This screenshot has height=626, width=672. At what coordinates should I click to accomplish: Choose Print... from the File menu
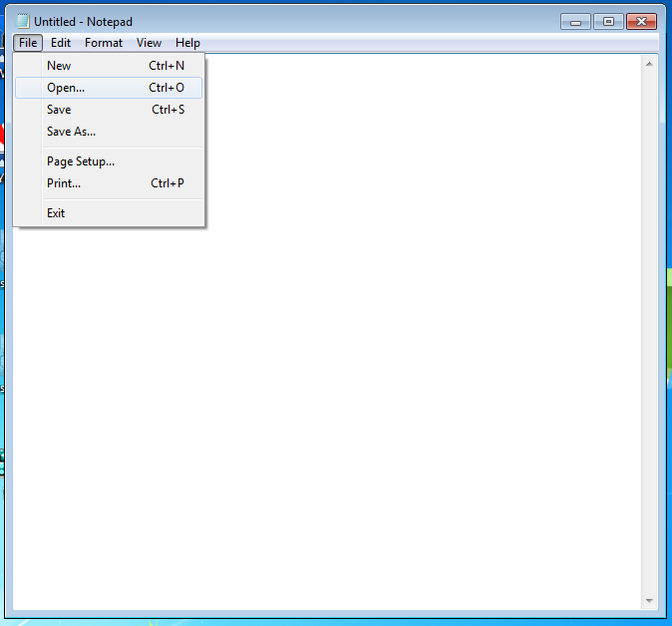[x=109, y=183]
